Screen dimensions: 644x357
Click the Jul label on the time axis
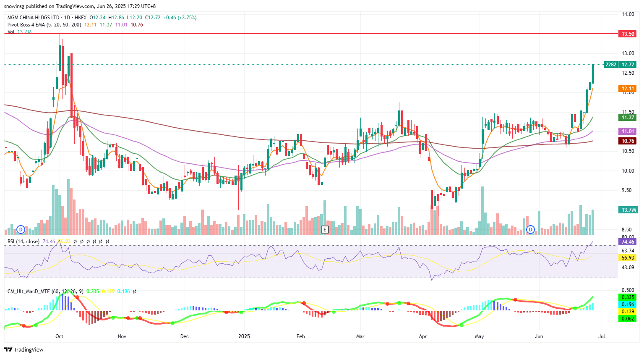601,336
